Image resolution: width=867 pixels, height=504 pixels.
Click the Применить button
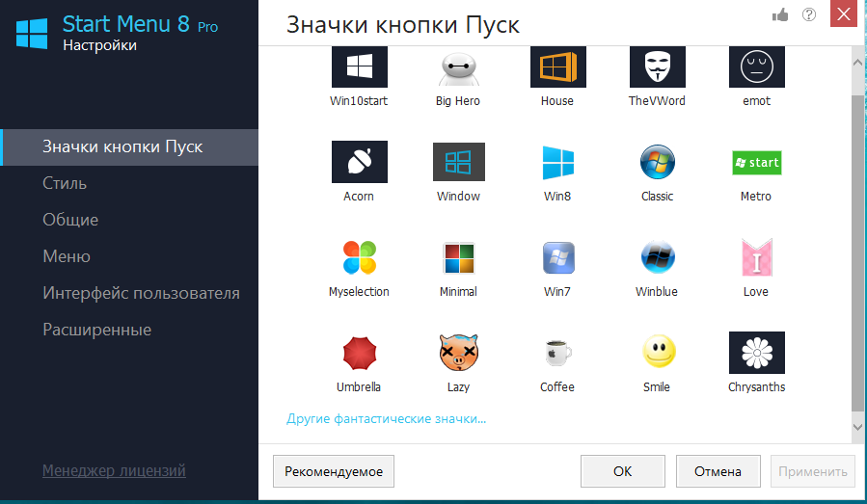813,471
